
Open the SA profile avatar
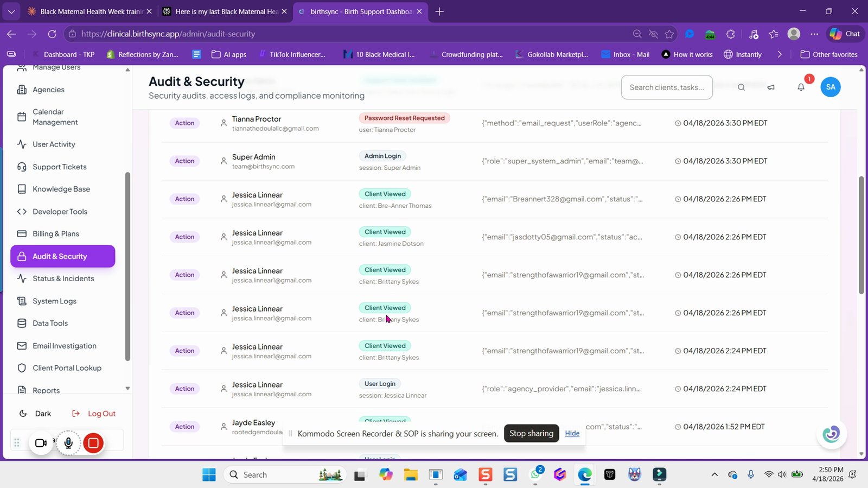[x=831, y=87]
